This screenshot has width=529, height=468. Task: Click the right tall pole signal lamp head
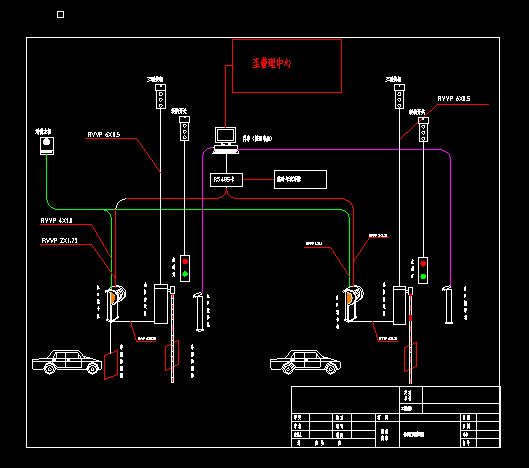399,97
